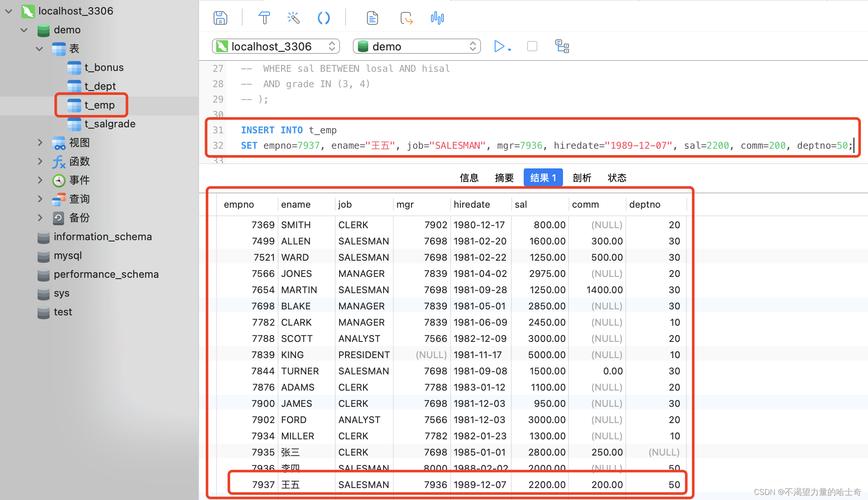868x500 pixels.
Task: Switch to the 剖析 tab
Action: coord(582,177)
